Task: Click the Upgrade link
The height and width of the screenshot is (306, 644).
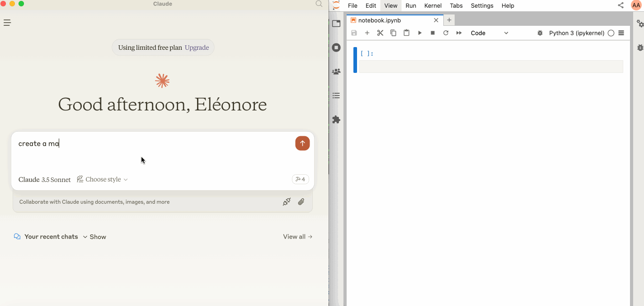Action: point(197,48)
